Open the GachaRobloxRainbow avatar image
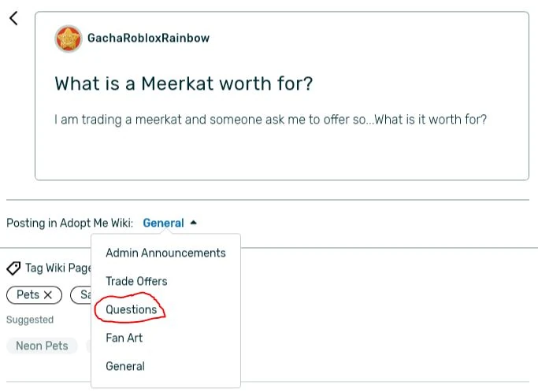 (69, 38)
